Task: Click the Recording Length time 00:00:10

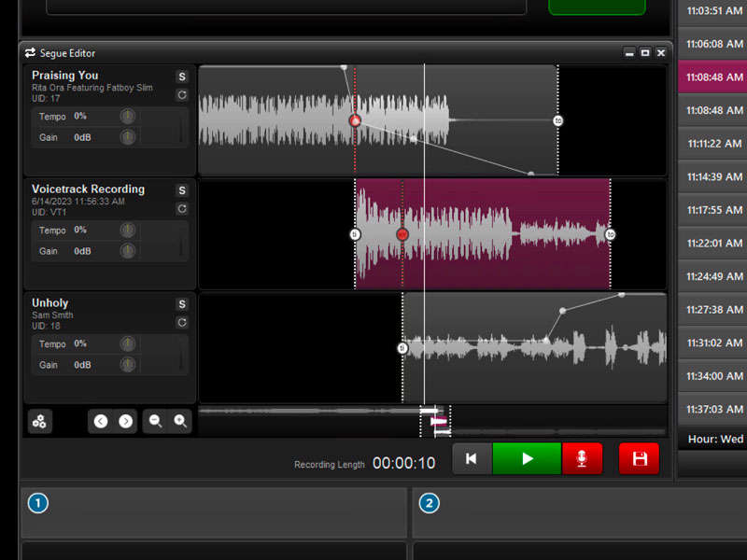Action: (404, 463)
